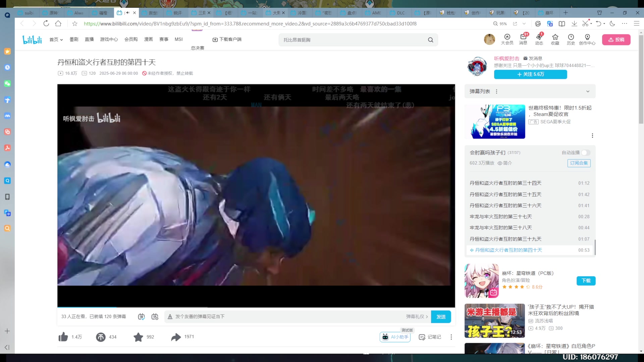This screenshot has height=362, width=644.
Task: Open 孩子王 video thumbnail in recommendations
Action: coord(494,321)
